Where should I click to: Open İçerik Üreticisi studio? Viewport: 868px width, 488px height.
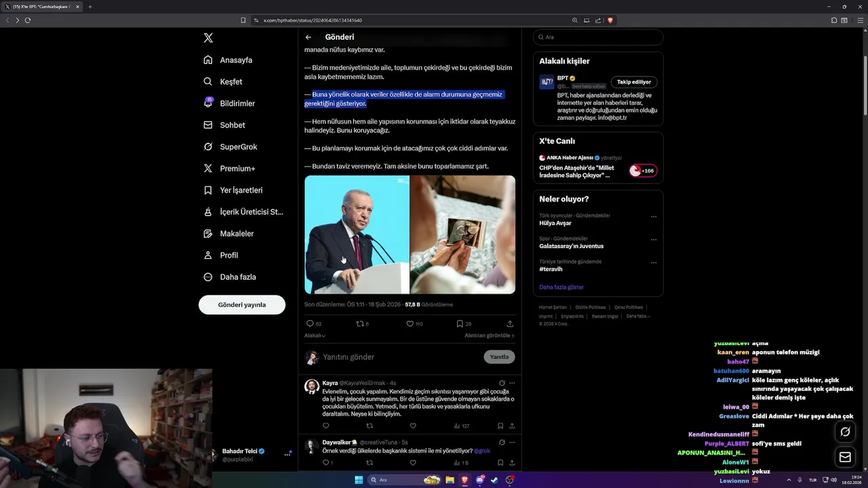243,211
